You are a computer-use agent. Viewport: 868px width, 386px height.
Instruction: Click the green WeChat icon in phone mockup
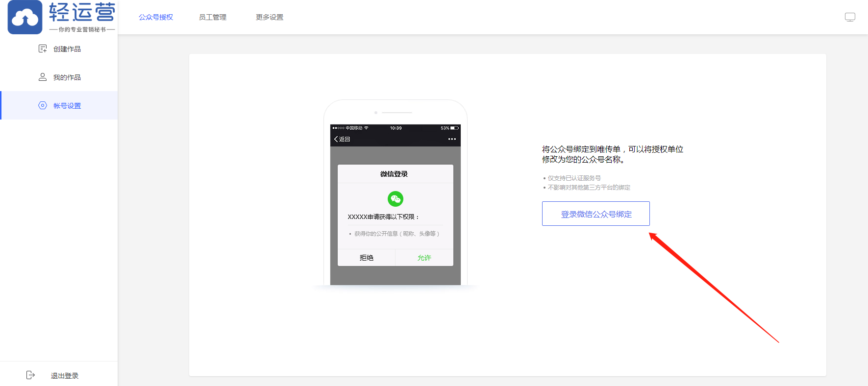click(x=396, y=198)
